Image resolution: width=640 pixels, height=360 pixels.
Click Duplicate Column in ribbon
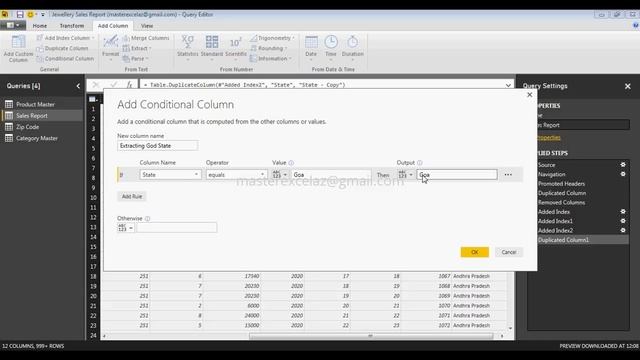[x=62, y=48]
